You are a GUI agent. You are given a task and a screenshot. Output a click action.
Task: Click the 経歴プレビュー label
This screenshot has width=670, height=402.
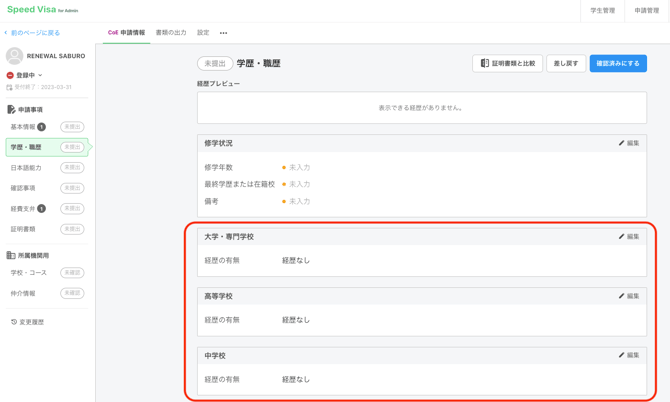tap(218, 84)
